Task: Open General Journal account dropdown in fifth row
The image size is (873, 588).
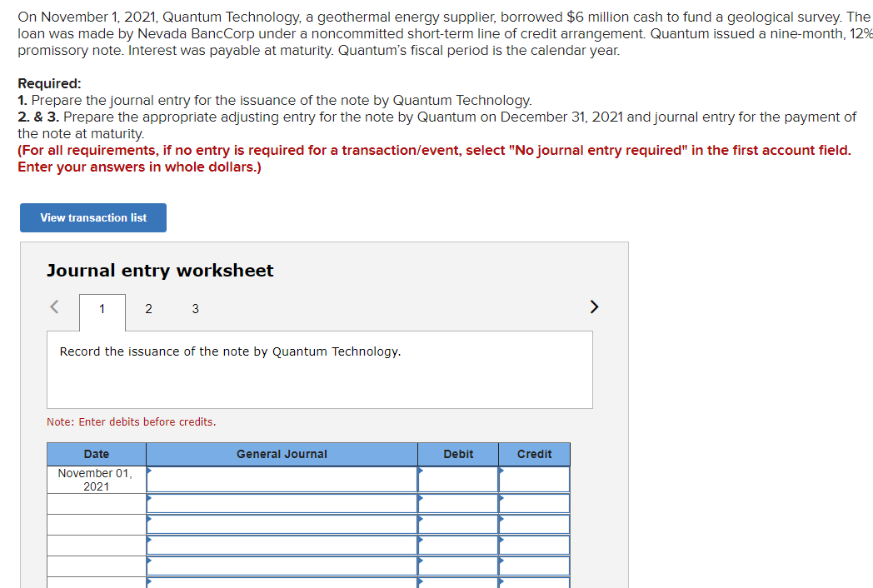Action: pyautogui.click(x=282, y=566)
